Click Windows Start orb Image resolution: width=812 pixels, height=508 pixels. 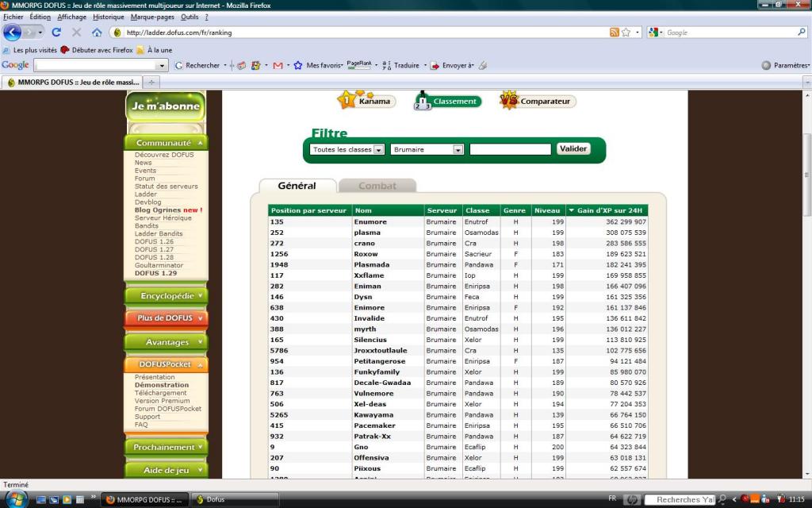click(16, 499)
